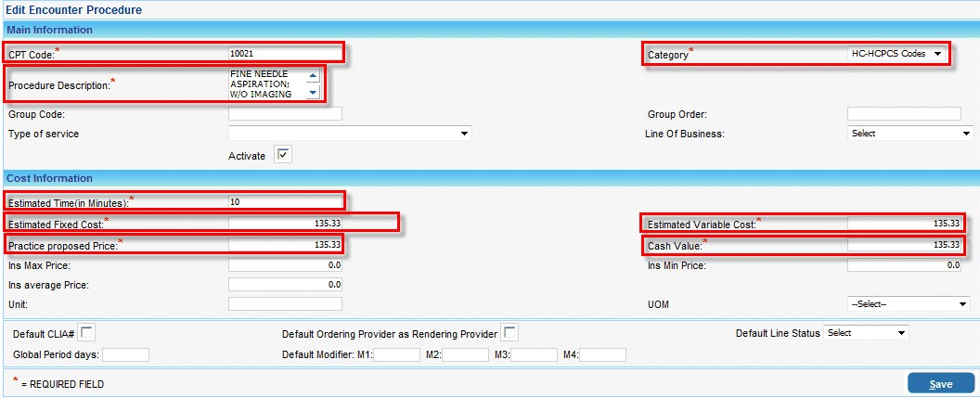Select the Estimated Time in Minutes field
This screenshot has width=980, height=398.
[285, 200]
